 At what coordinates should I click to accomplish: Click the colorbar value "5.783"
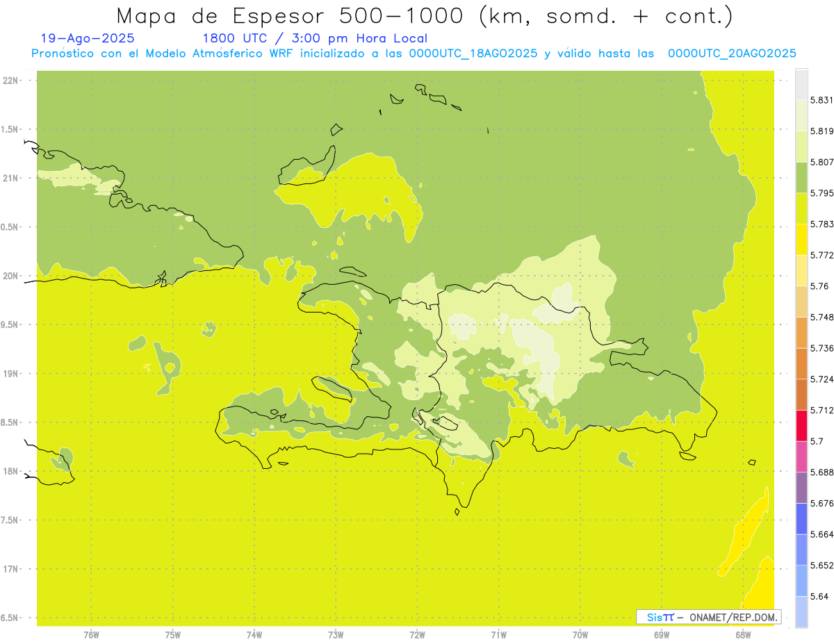click(x=821, y=224)
